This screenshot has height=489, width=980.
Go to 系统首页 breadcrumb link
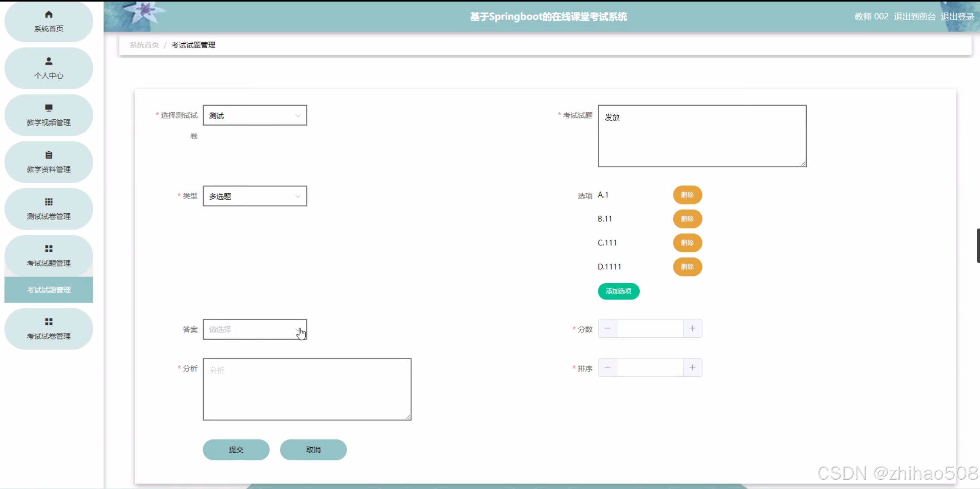144,45
